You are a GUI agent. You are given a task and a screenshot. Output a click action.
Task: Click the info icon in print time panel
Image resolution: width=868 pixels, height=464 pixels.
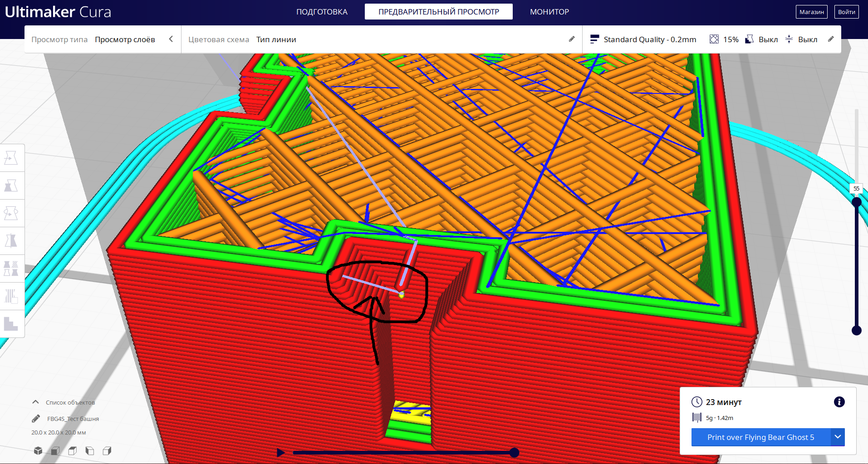(839, 402)
